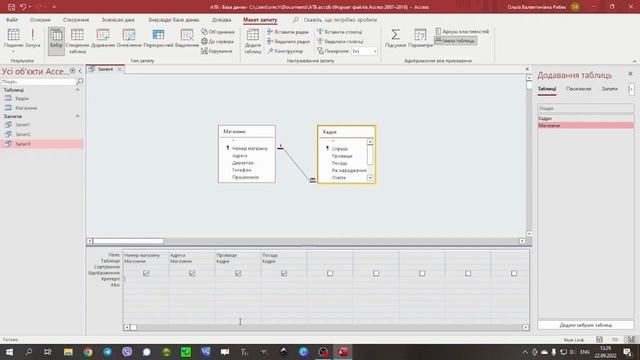
Task: Uncheck Show box for Посада column
Action: coord(284,273)
